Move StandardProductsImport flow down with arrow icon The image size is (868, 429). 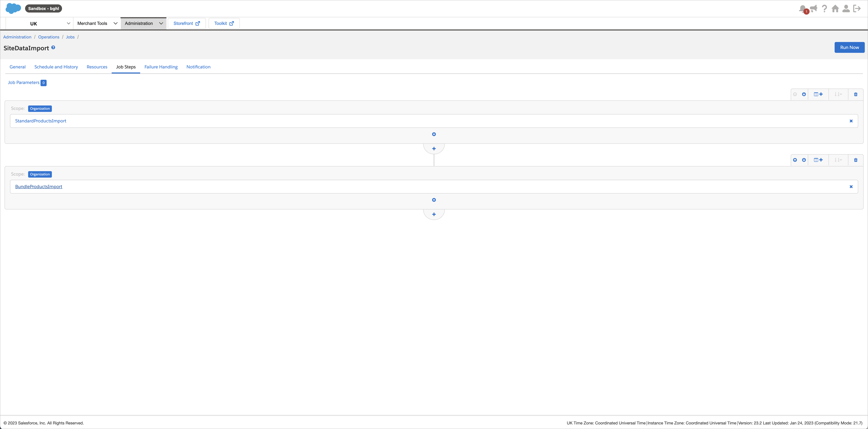click(x=804, y=94)
